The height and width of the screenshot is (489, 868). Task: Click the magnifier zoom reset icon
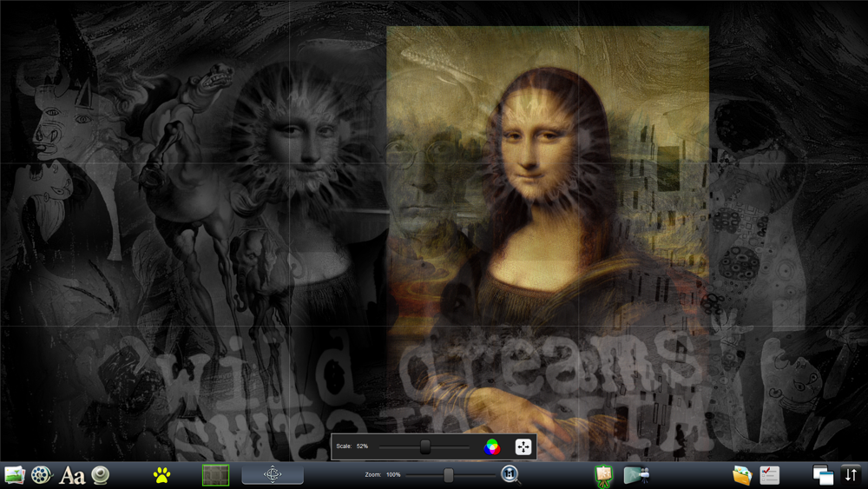[x=510, y=474]
